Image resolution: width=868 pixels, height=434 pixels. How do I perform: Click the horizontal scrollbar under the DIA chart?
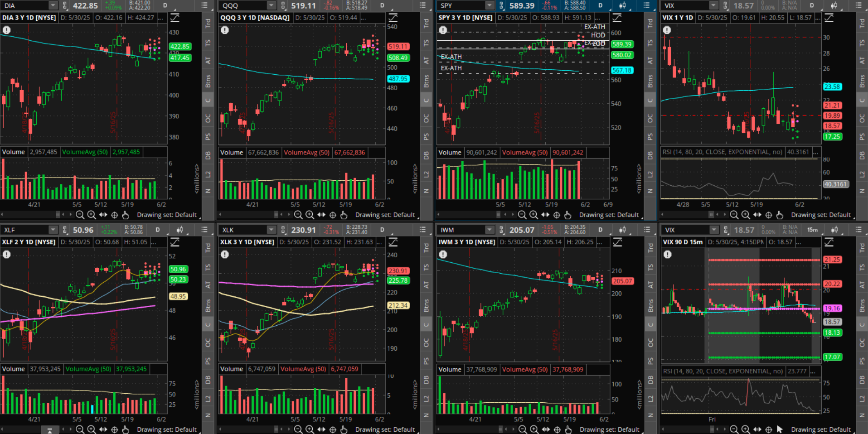pos(31,215)
